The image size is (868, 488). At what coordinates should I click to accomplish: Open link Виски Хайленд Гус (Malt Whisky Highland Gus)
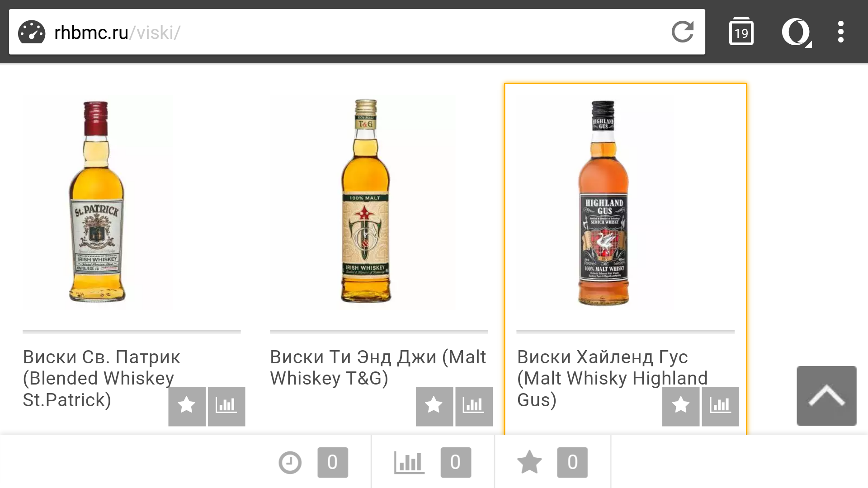pyautogui.click(x=612, y=378)
